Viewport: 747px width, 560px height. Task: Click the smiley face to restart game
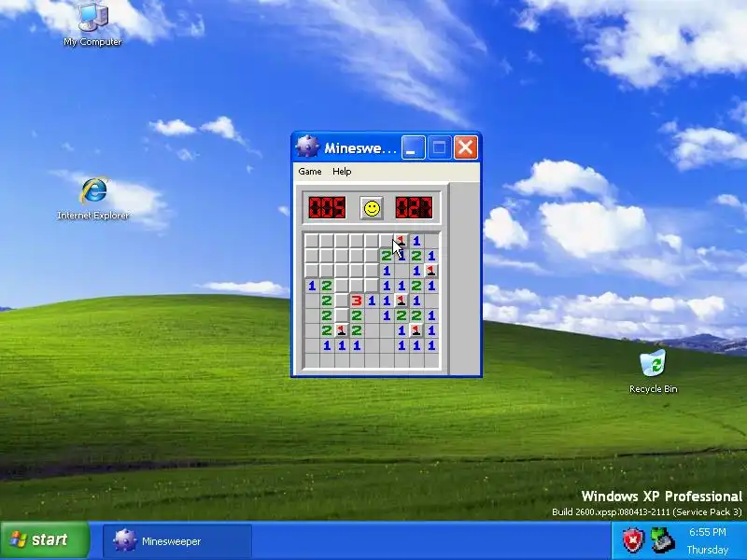pos(372,208)
